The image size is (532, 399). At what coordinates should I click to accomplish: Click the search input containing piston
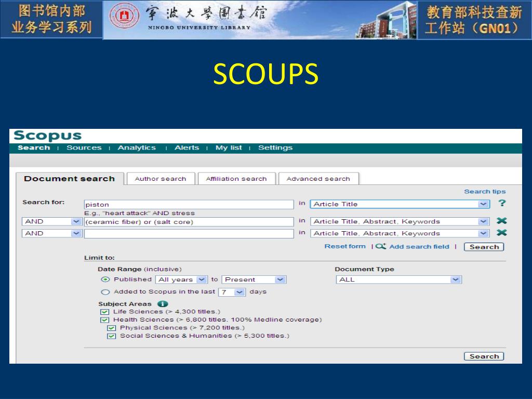(189, 204)
